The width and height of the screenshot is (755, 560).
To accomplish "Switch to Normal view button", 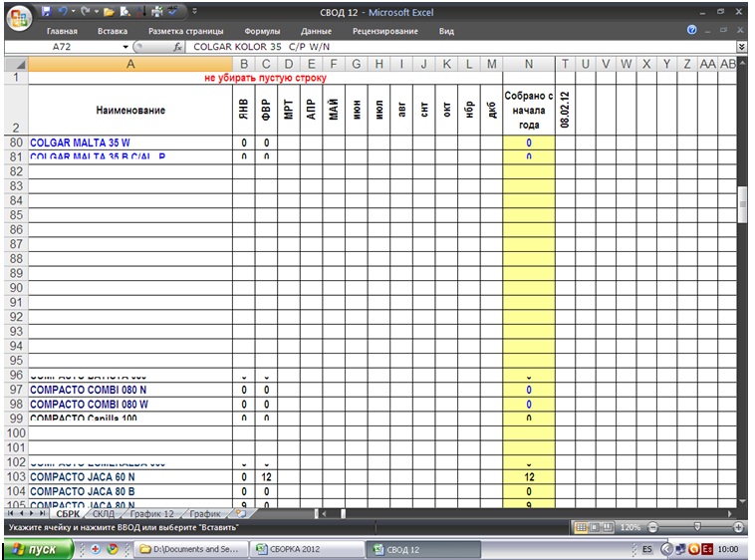I will (x=581, y=528).
